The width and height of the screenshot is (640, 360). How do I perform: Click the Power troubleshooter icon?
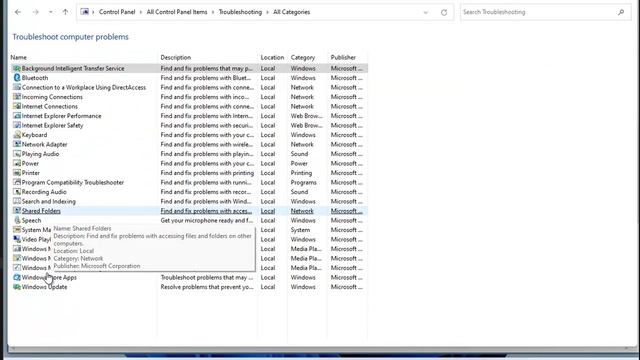pos(17,163)
